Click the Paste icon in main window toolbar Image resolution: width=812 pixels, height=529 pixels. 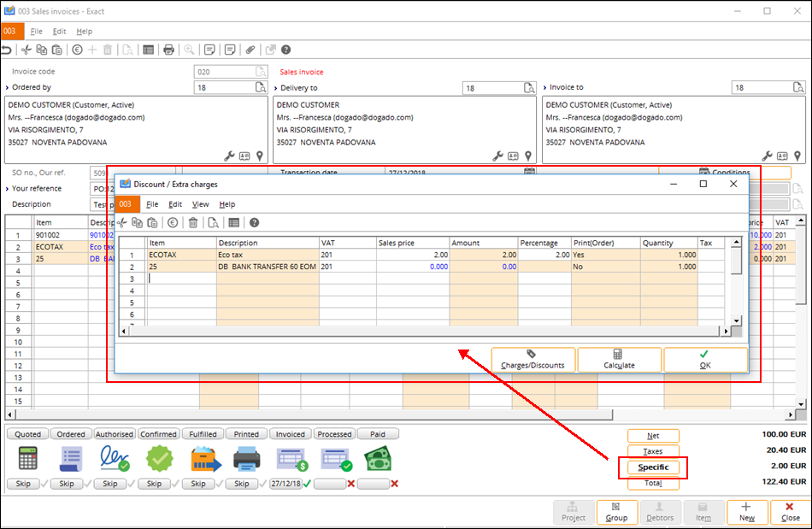click(x=57, y=50)
